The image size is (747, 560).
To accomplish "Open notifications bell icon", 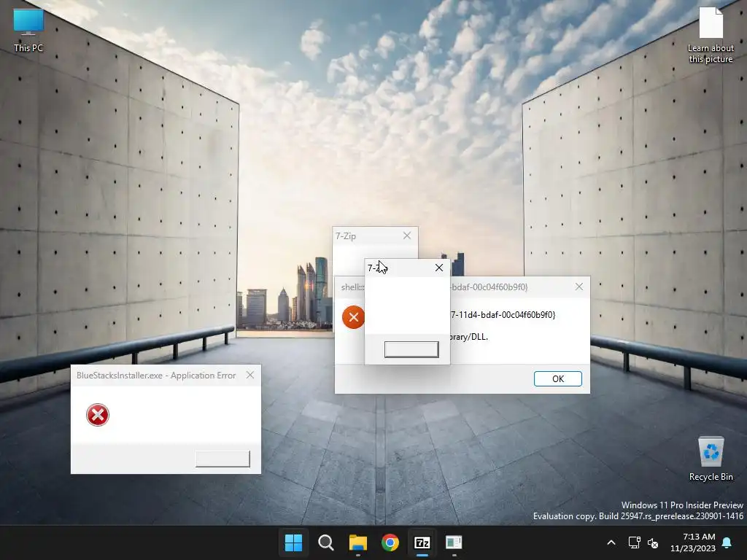I will 727,542.
